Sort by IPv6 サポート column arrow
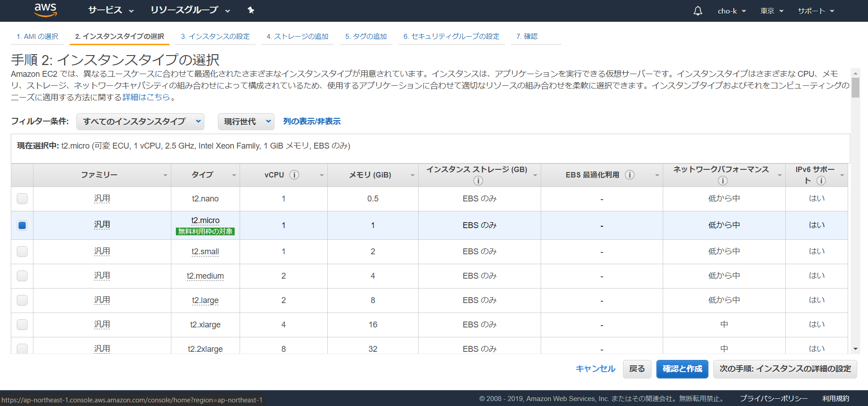Viewport: 868px width, 406px height. 842,175
